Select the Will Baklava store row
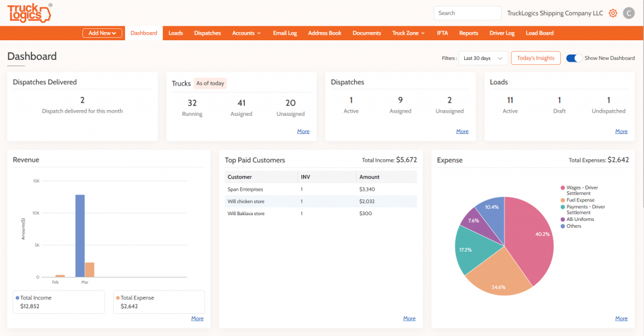This screenshot has width=644, height=336. pyautogui.click(x=321, y=213)
